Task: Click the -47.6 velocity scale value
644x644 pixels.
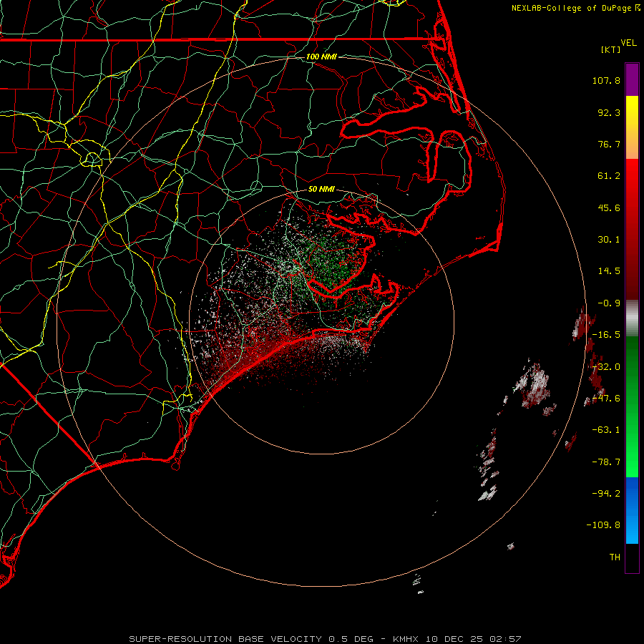Action: pyautogui.click(x=606, y=399)
